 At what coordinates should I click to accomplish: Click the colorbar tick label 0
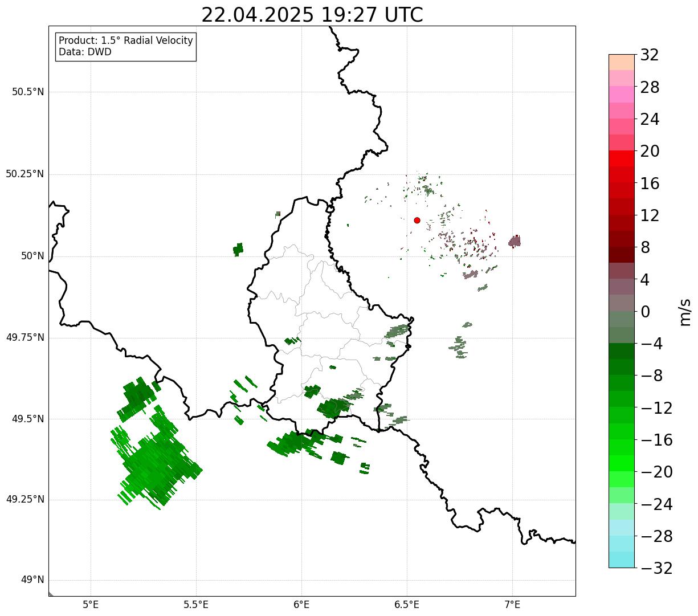pyautogui.click(x=645, y=312)
